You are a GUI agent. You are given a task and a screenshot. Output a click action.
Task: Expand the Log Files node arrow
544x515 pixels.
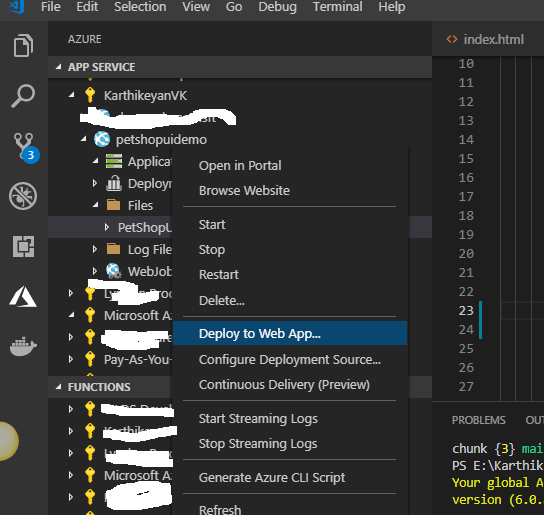[94, 249]
